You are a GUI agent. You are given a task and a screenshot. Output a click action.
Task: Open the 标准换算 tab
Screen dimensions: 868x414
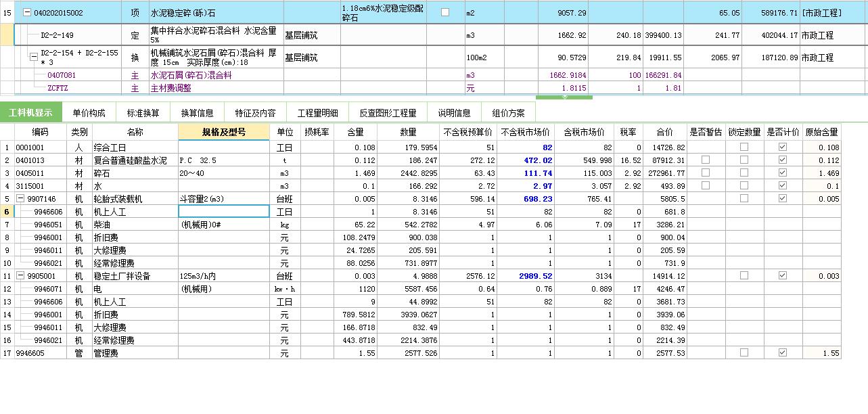click(x=143, y=113)
